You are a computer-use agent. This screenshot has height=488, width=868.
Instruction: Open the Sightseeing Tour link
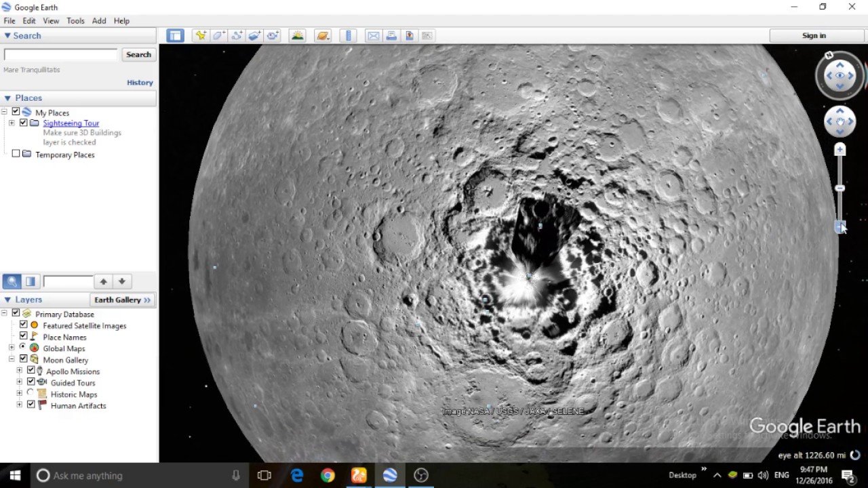click(x=71, y=123)
